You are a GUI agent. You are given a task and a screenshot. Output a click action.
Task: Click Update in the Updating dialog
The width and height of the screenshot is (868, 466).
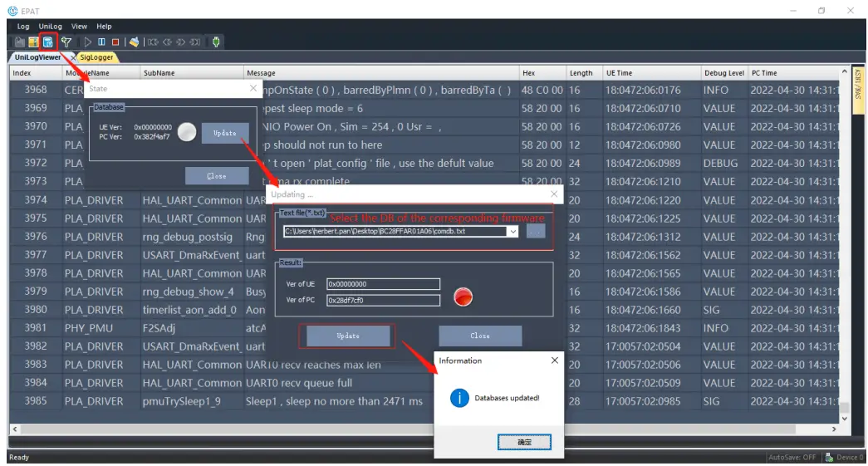(x=348, y=336)
